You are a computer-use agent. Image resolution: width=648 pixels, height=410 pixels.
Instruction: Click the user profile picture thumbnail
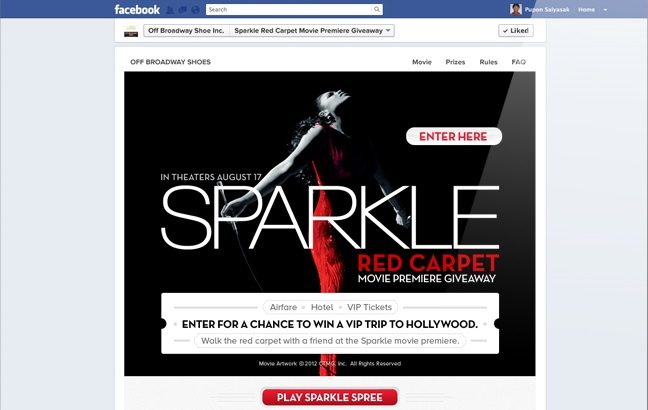(x=516, y=10)
